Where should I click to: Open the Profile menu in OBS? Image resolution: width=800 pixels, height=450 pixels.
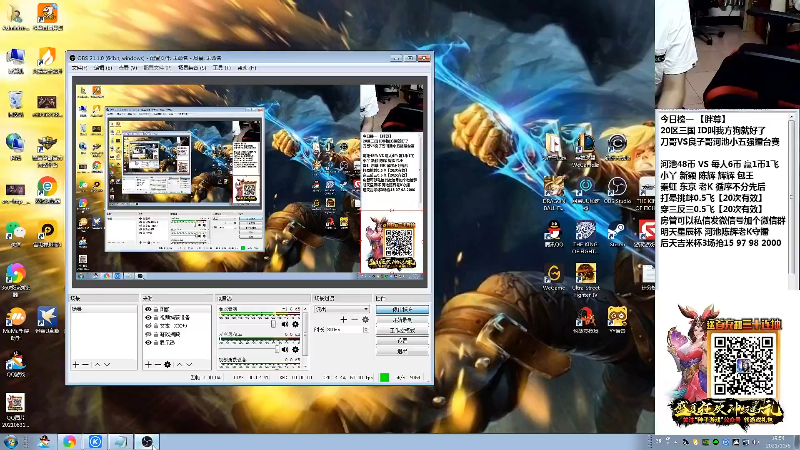157,67
